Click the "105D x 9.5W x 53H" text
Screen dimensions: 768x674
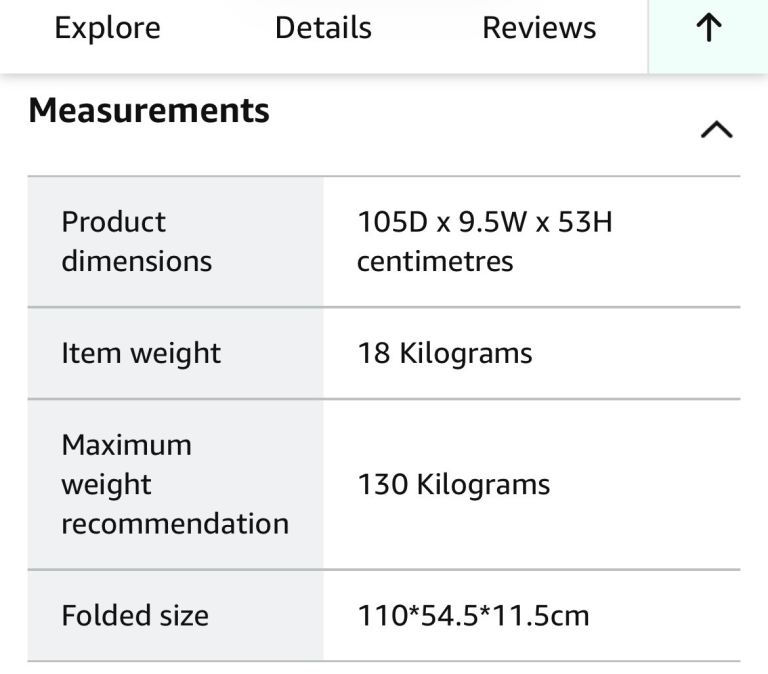(485, 221)
